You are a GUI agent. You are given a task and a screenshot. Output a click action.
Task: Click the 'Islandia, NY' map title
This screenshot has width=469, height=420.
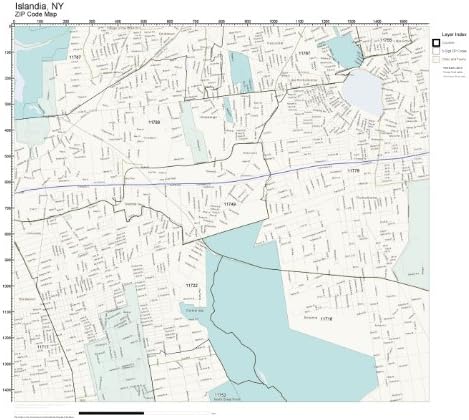point(39,6)
